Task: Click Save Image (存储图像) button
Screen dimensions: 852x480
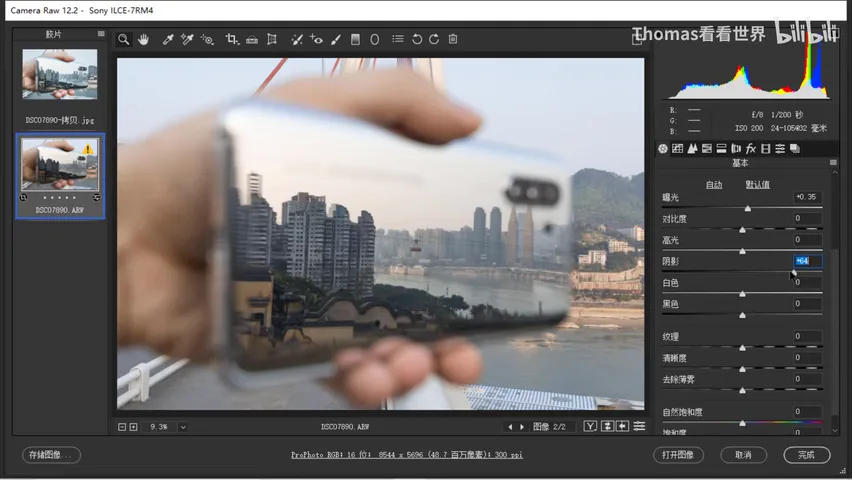Action: coord(51,455)
